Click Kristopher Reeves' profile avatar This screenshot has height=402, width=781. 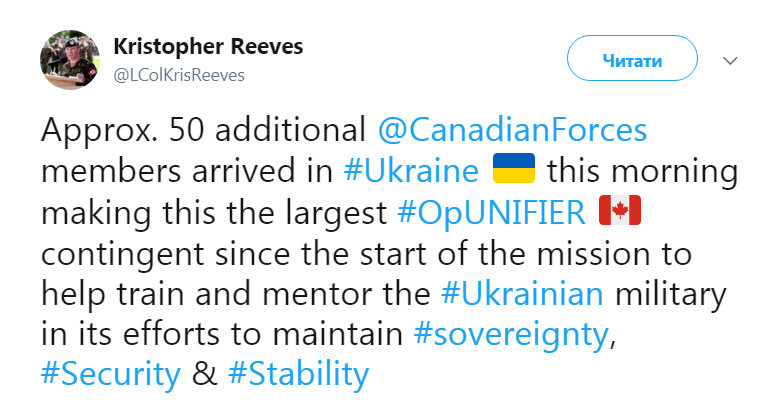(x=68, y=59)
